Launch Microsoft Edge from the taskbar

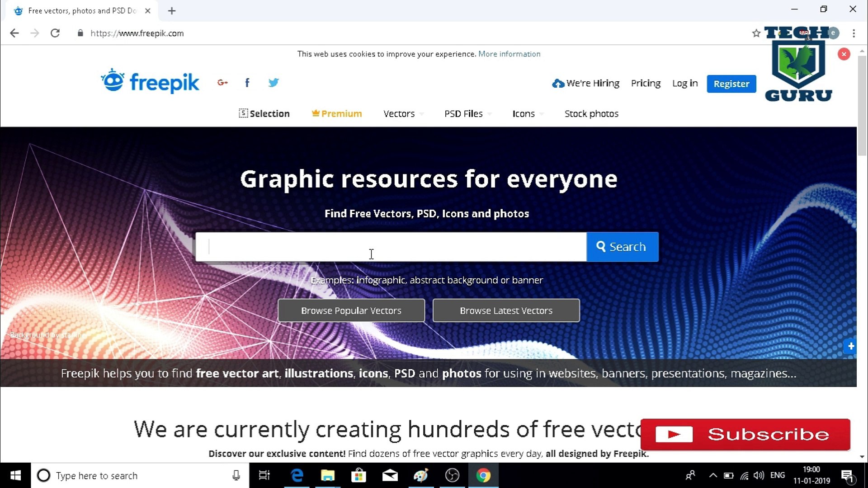(297, 475)
